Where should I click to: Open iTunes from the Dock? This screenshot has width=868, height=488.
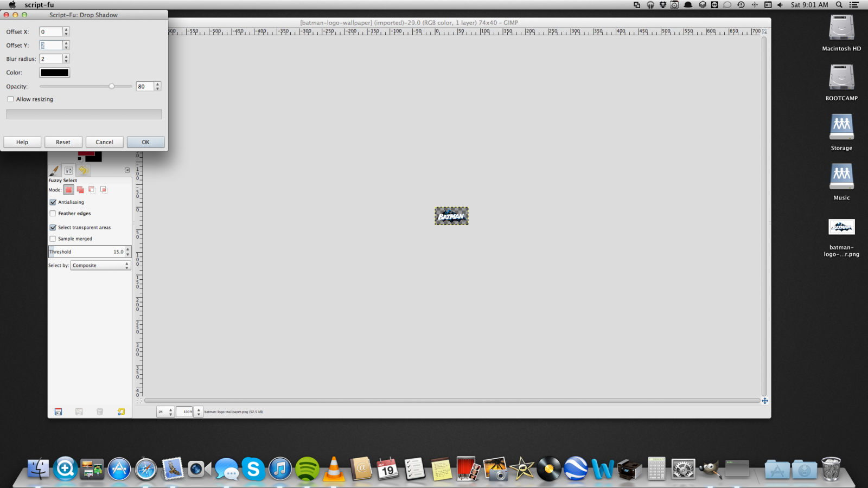pos(280,469)
